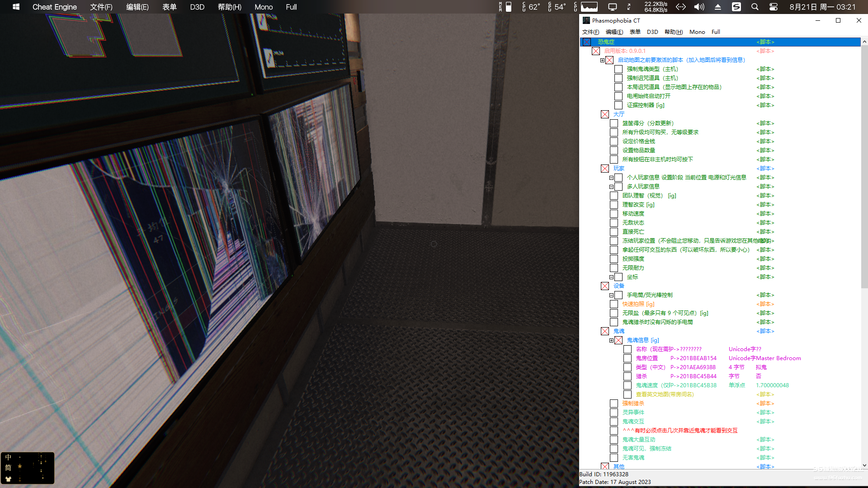The width and height of the screenshot is (868, 488).
Task: Open the Spotlight search magnifier icon
Action: pos(755,7)
